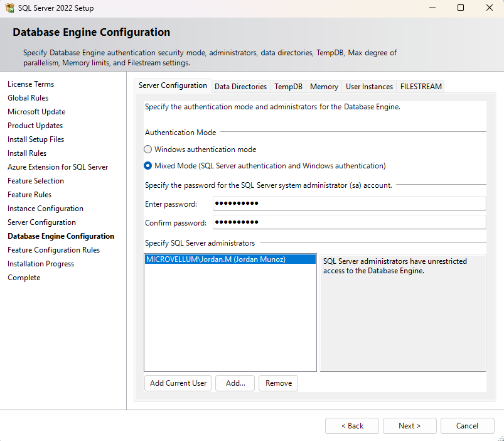504x441 pixels.
Task: Select Mixed Mode authentication radio button
Action: coord(148,166)
